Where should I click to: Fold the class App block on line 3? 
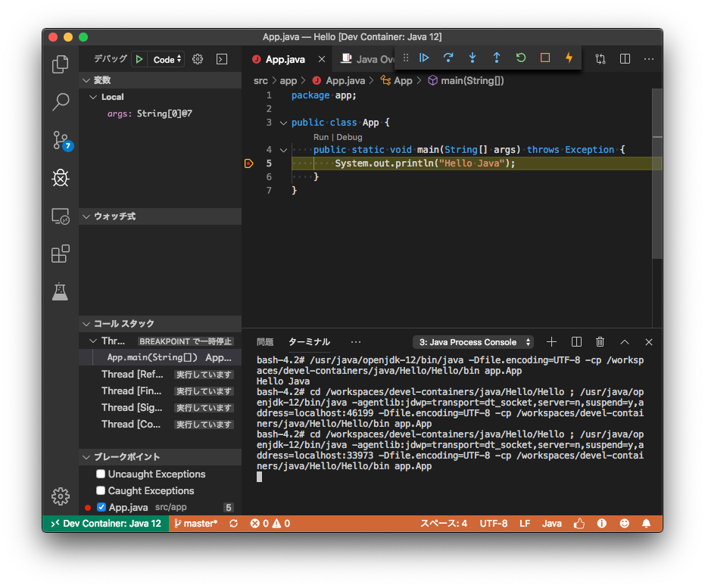point(283,123)
